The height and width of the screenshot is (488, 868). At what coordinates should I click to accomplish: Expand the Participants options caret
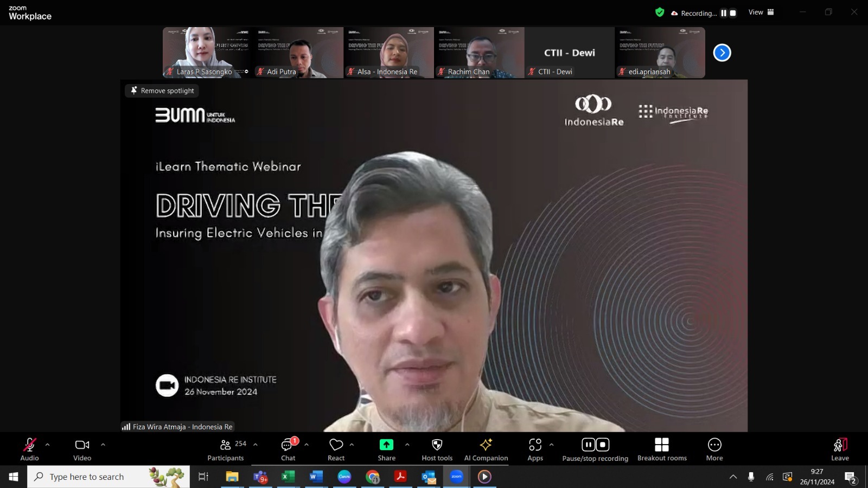tap(256, 445)
